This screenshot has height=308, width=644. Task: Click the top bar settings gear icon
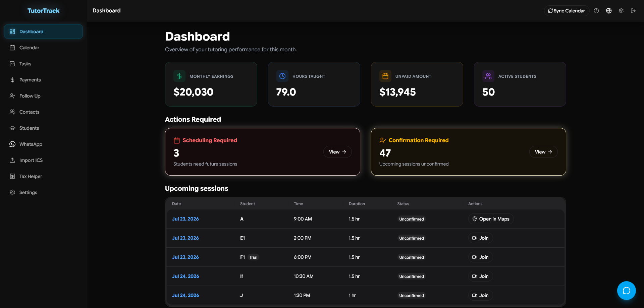click(621, 11)
